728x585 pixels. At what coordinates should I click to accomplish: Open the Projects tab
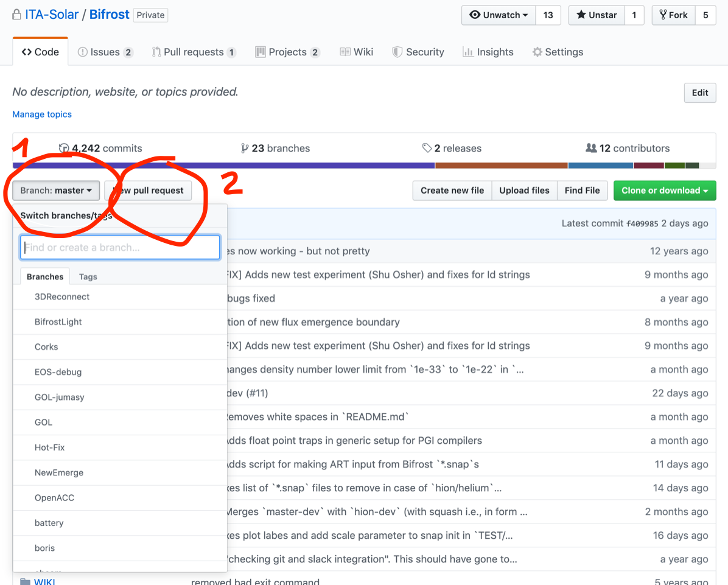click(287, 52)
